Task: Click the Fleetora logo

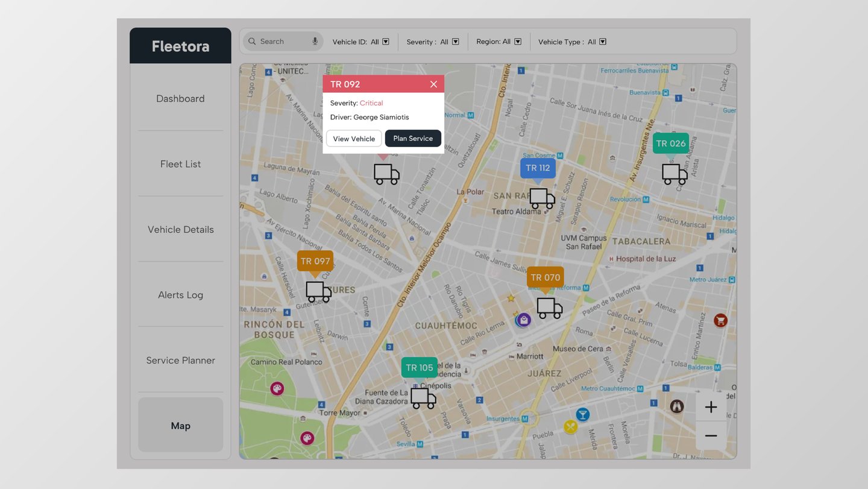Action: coord(180,46)
